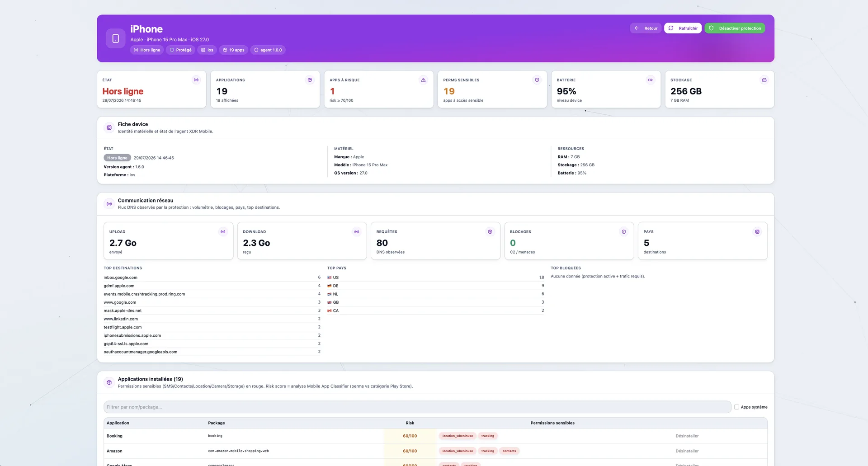
Task: Click the chip icon beside Fiche device
Action: pos(109,127)
